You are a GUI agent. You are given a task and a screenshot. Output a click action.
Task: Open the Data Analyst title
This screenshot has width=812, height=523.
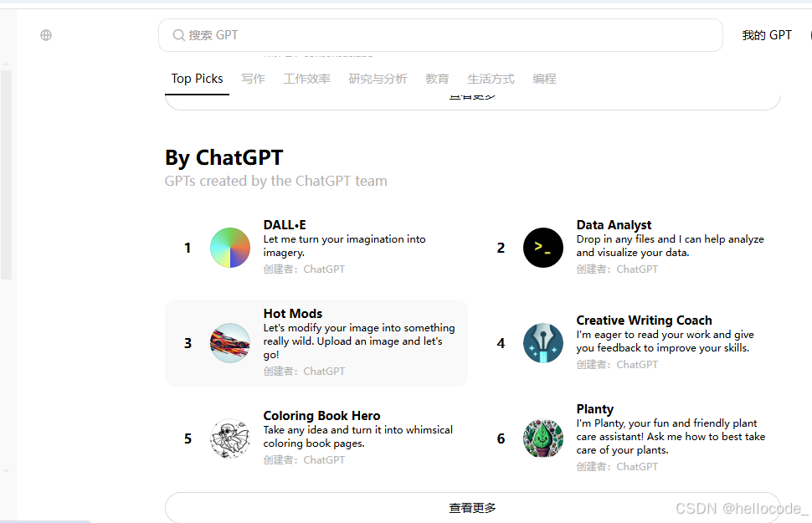614,225
